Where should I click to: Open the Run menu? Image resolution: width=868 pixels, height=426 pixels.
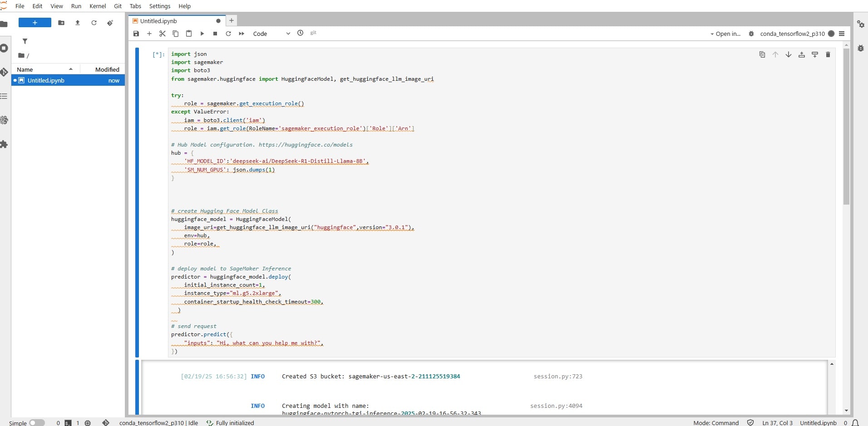tap(76, 6)
